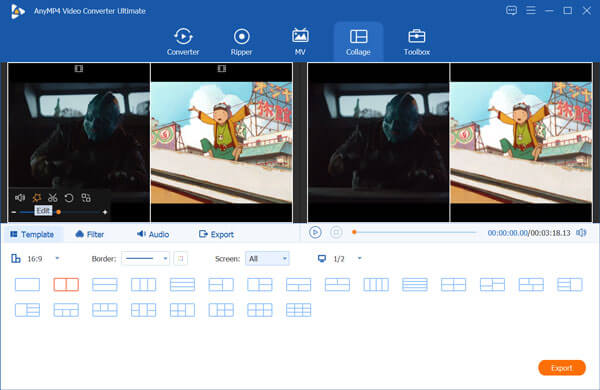Stop the collage preview playback
Image resolution: width=600 pixels, height=390 pixels.
[x=336, y=232]
